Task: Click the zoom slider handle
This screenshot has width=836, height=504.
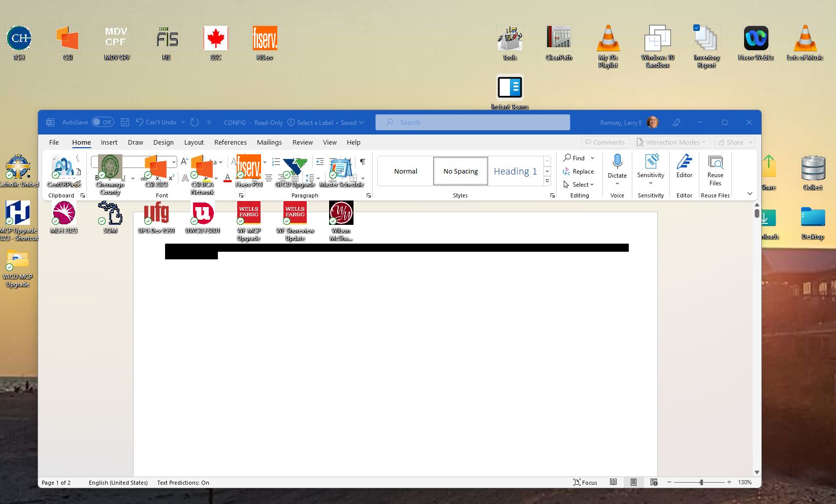Action: [x=701, y=482]
